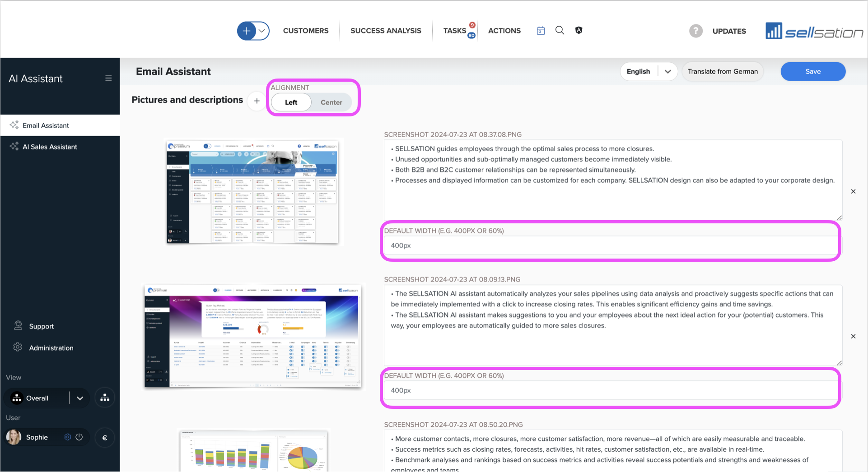Open the Updates menu
The width and height of the screenshot is (868, 472).
click(x=729, y=31)
